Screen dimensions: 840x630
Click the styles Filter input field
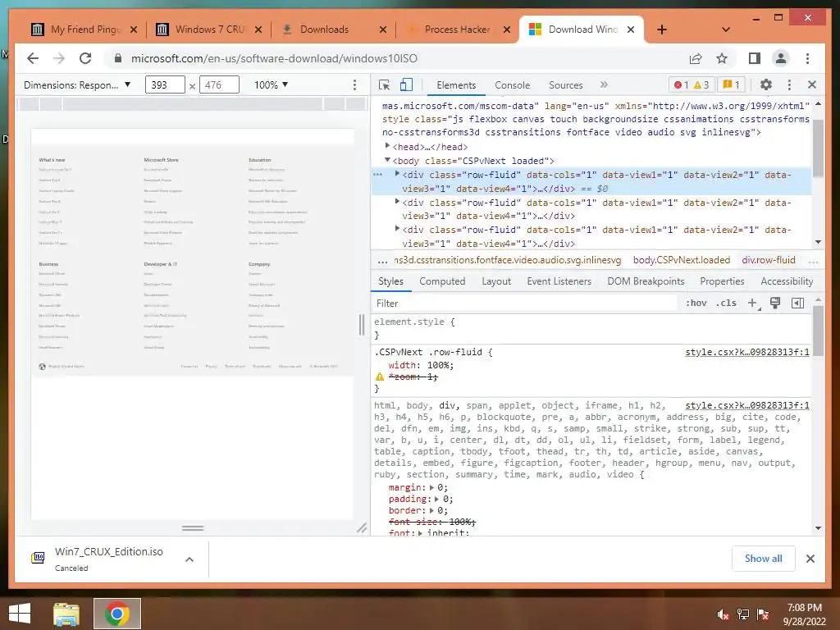pos(525,304)
